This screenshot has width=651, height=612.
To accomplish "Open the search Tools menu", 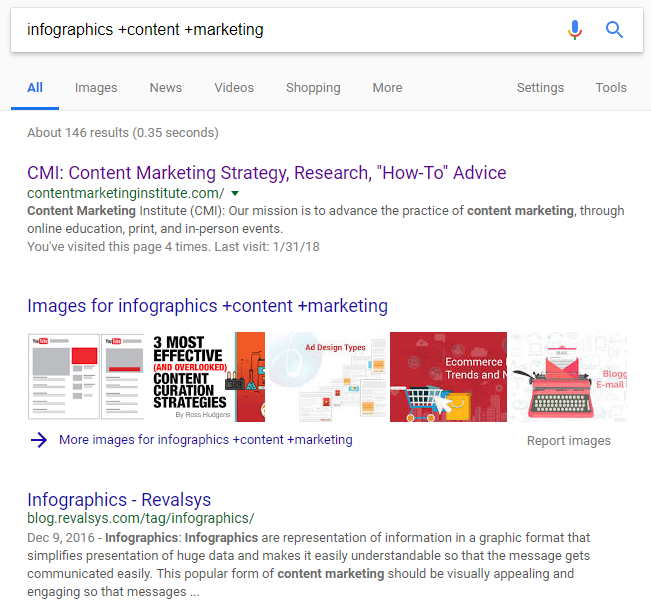I will pyautogui.click(x=611, y=88).
